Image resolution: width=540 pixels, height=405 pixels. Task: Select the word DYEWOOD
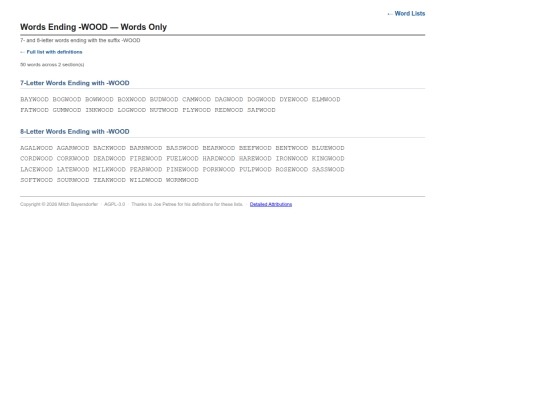(294, 100)
